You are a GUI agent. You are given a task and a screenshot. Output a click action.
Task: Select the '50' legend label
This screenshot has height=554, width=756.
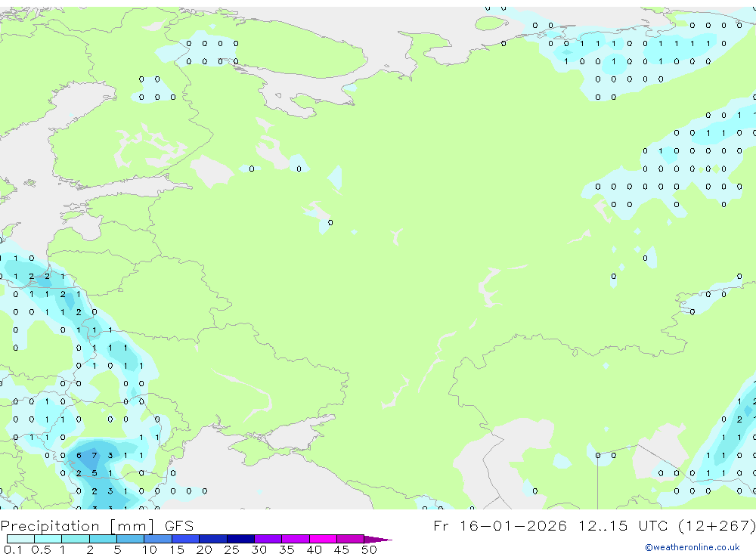click(x=369, y=549)
